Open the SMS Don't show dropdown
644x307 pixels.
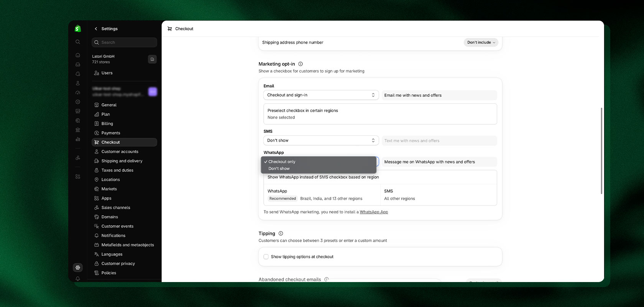321,140
